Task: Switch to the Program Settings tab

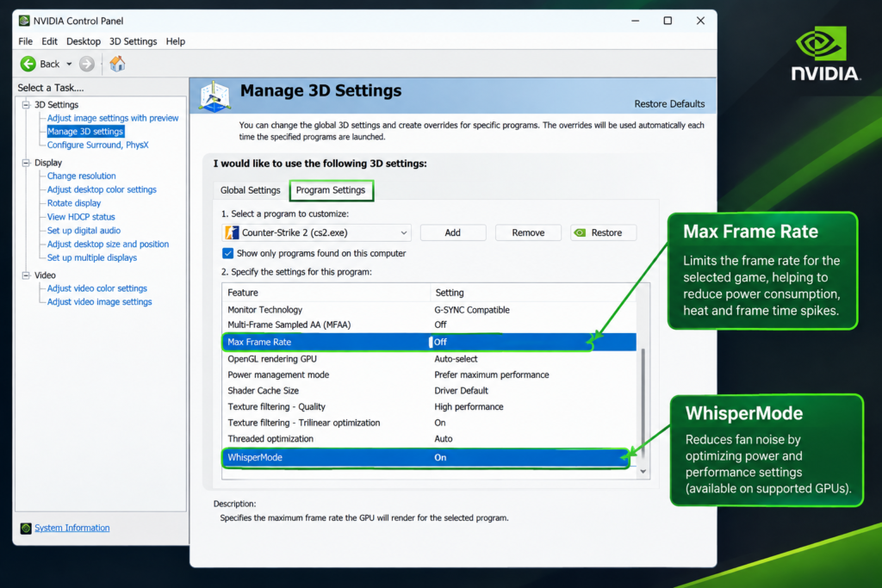Action: (331, 190)
